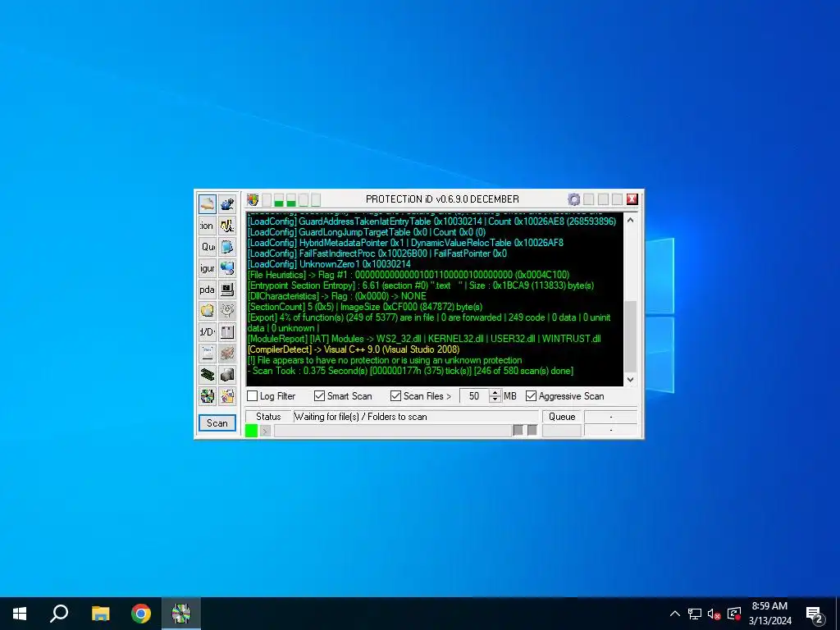
Task: Click the blue bug icon
Action: pos(227,204)
